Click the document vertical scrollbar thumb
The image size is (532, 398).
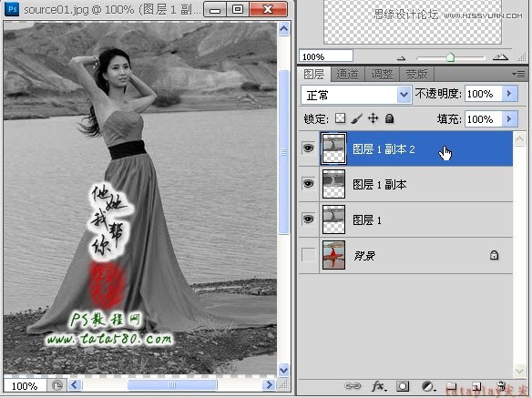pyautogui.click(x=283, y=152)
